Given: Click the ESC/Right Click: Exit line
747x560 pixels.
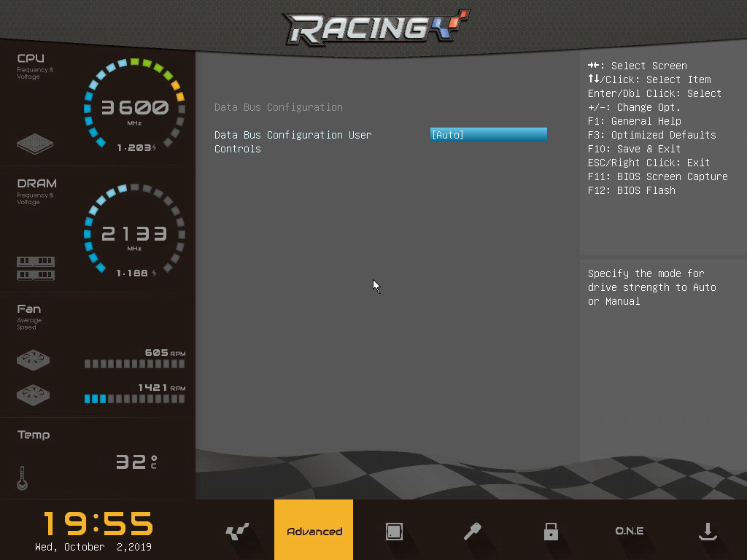Looking at the screenshot, I should [x=649, y=163].
